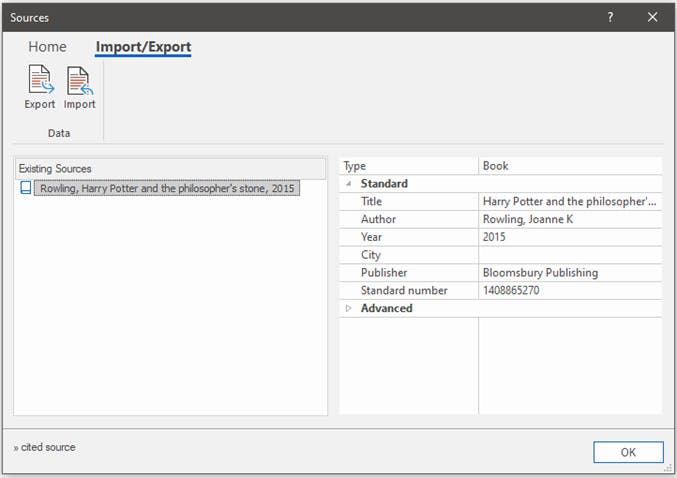
Task: Click the Title property label
Action: coord(371,202)
